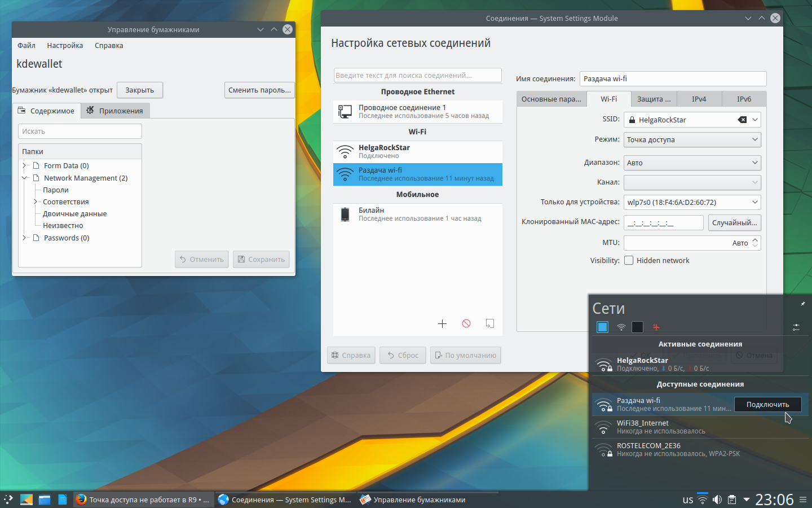Open the clipboard tray icon
The image size is (812, 508).
click(x=732, y=500)
